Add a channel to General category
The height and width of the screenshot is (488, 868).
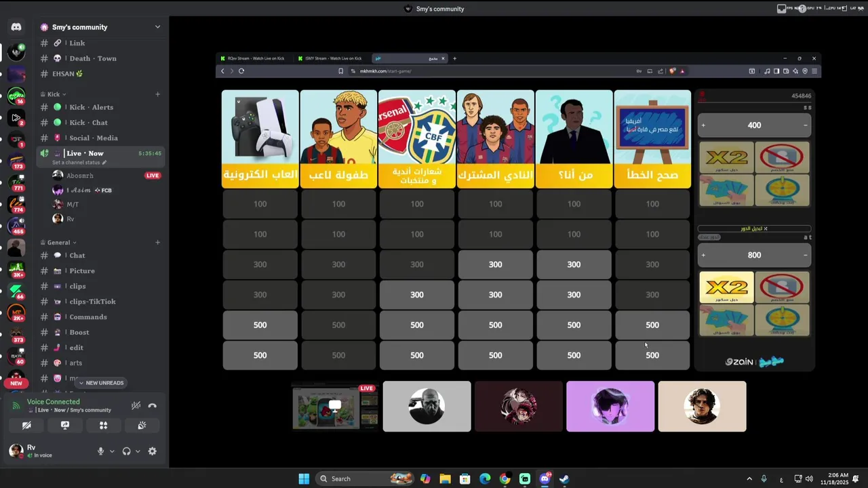click(x=157, y=243)
